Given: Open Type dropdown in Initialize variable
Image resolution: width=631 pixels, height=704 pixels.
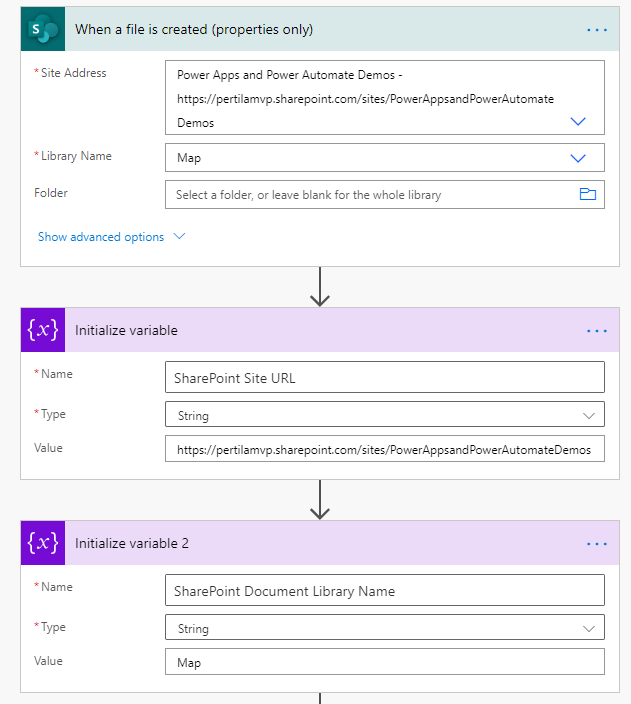Looking at the screenshot, I should 588,415.
